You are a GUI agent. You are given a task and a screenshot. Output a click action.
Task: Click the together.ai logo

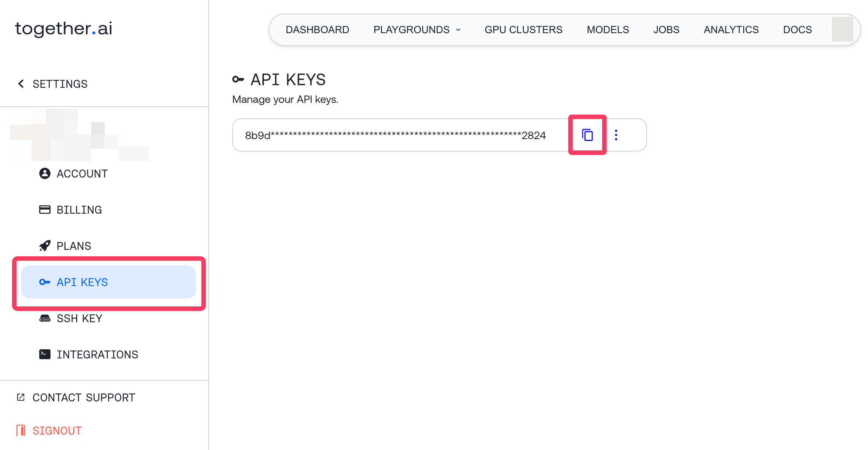[64, 29]
